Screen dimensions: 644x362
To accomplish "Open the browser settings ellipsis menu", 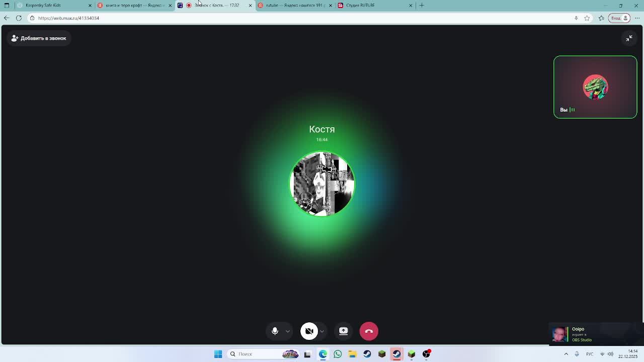I will [x=637, y=18].
